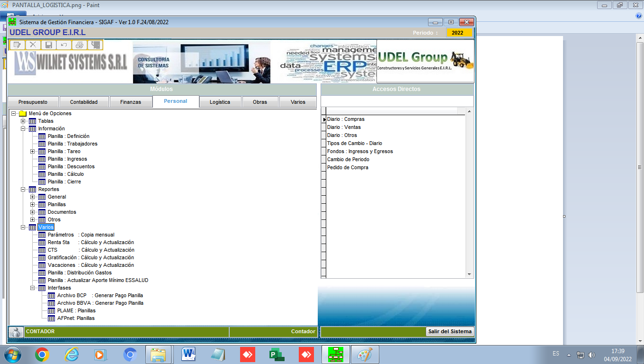Expand the Planilla : Tareo node
The image size is (644, 364).
32,152
